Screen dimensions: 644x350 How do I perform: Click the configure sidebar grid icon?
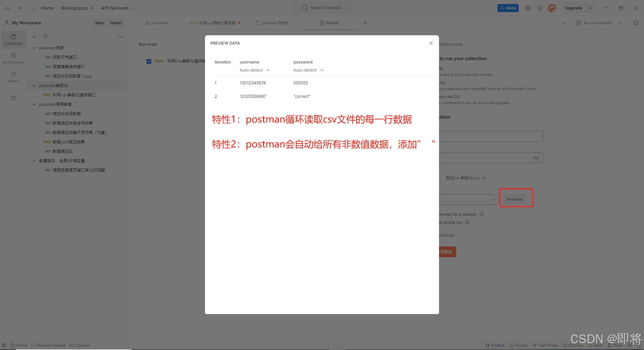(13, 98)
